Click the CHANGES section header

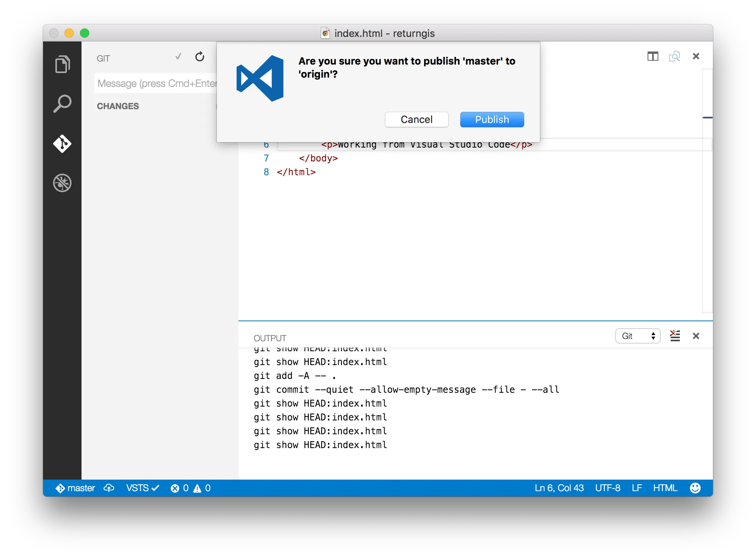click(118, 106)
